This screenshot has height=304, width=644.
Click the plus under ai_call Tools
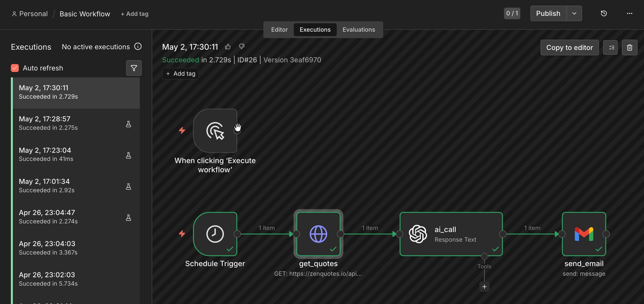click(x=484, y=287)
